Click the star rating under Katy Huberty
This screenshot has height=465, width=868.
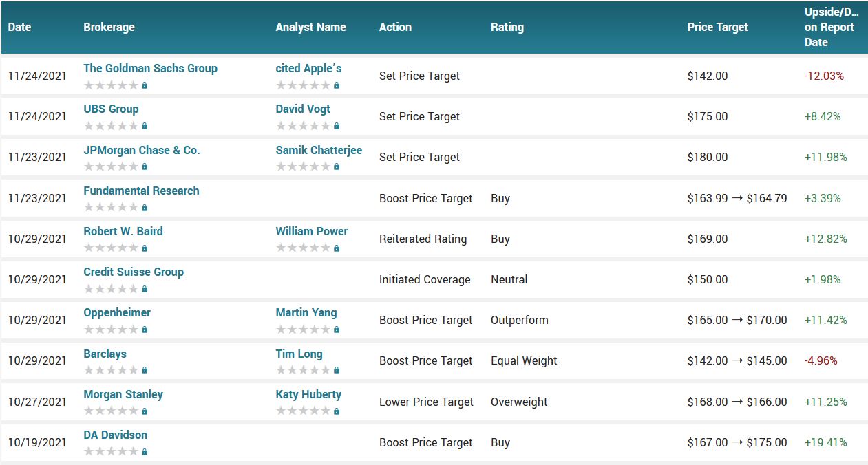303,411
